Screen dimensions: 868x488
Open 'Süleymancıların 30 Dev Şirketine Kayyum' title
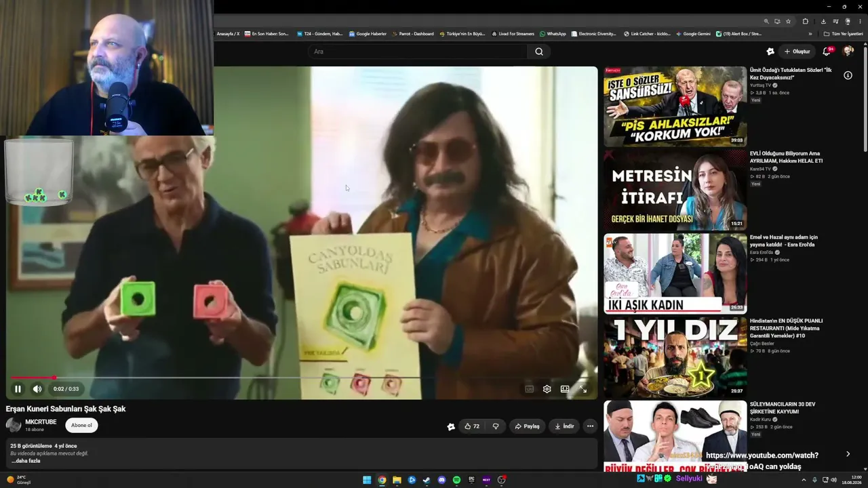tap(783, 408)
